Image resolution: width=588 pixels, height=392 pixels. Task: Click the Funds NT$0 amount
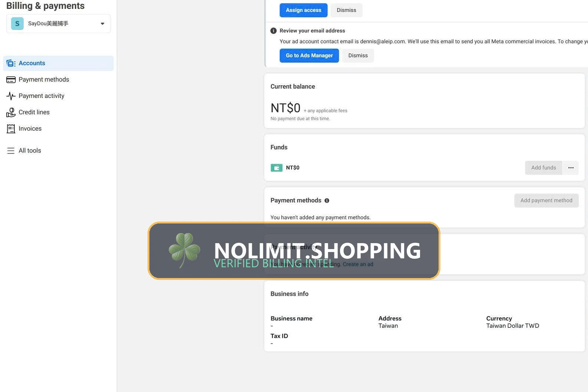[293, 168]
